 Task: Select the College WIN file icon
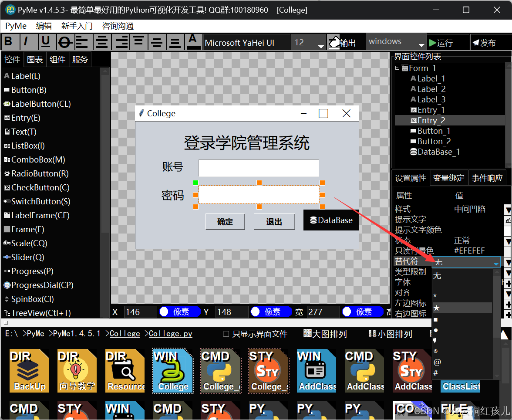coord(173,371)
